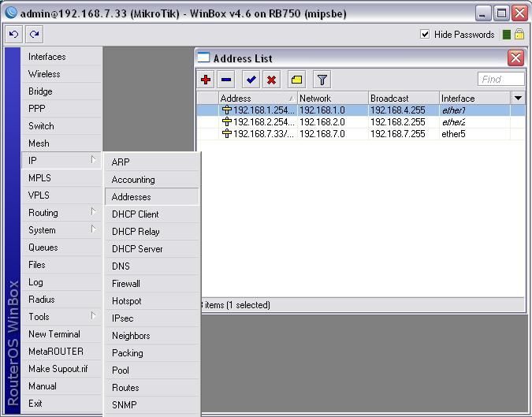Viewport: 532px width, 417px height.
Task: Open the Queues menu item
Action: tap(61, 248)
